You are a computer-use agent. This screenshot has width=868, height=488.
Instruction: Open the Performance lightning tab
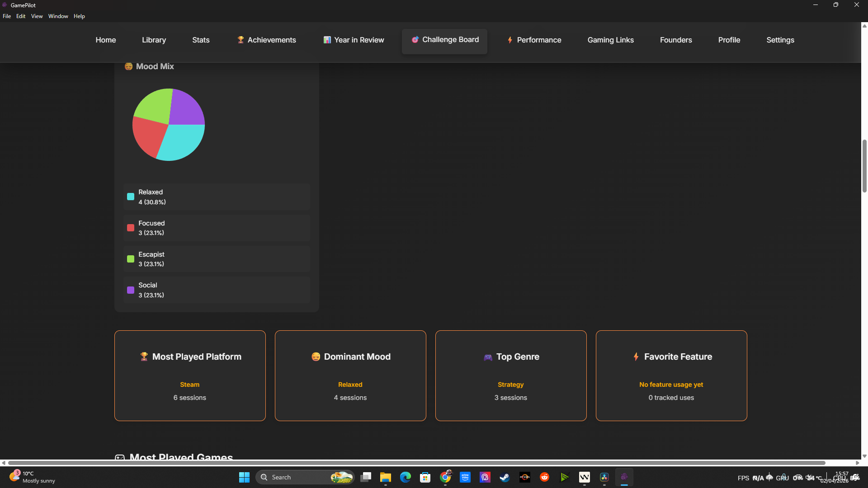pyautogui.click(x=534, y=40)
